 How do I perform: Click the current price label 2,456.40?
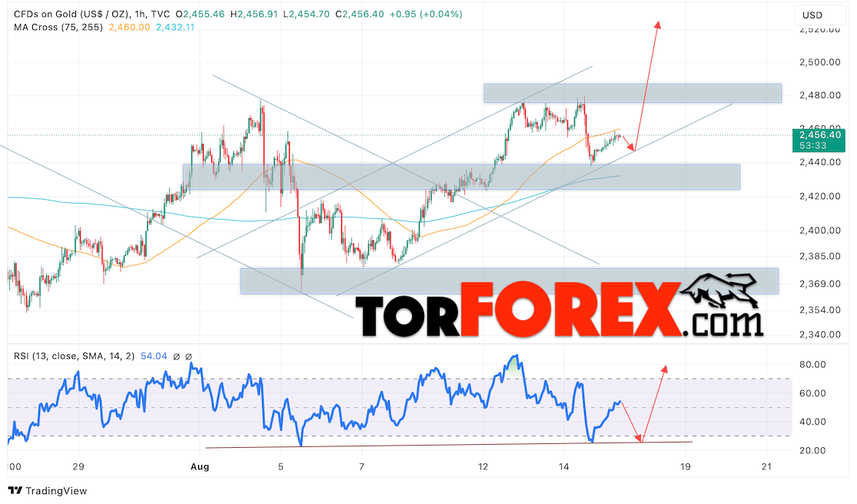[819, 135]
